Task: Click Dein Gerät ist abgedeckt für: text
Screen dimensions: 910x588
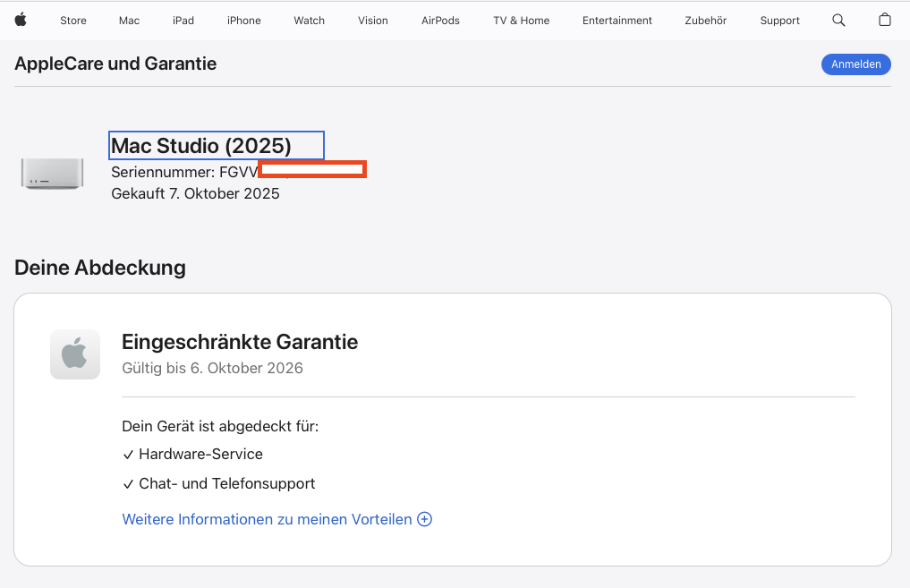Action: [220, 426]
